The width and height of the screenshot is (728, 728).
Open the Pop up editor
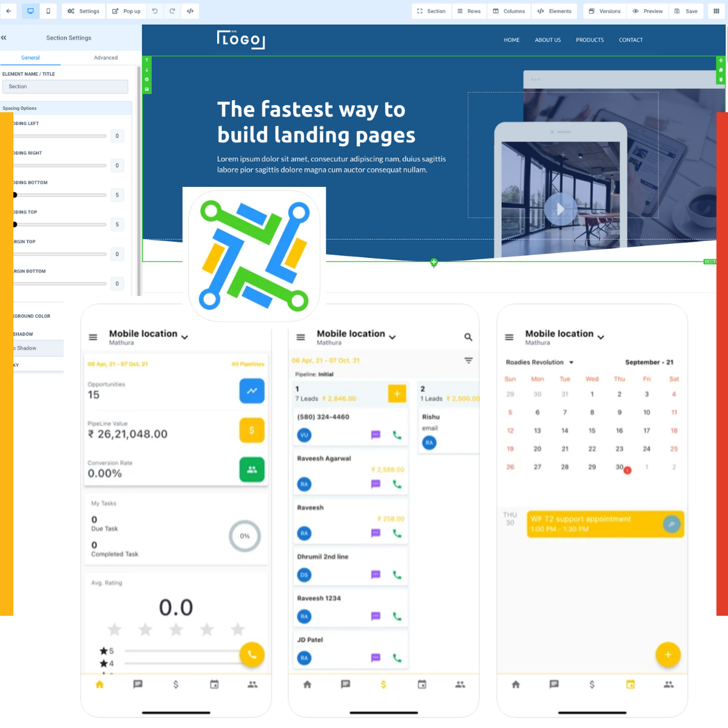(126, 11)
